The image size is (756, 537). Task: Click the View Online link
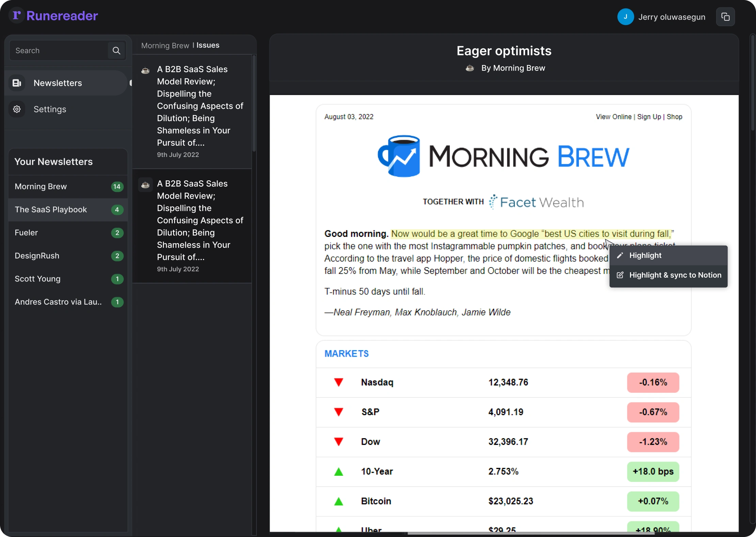pyautogui.click(x=614, y=117)
